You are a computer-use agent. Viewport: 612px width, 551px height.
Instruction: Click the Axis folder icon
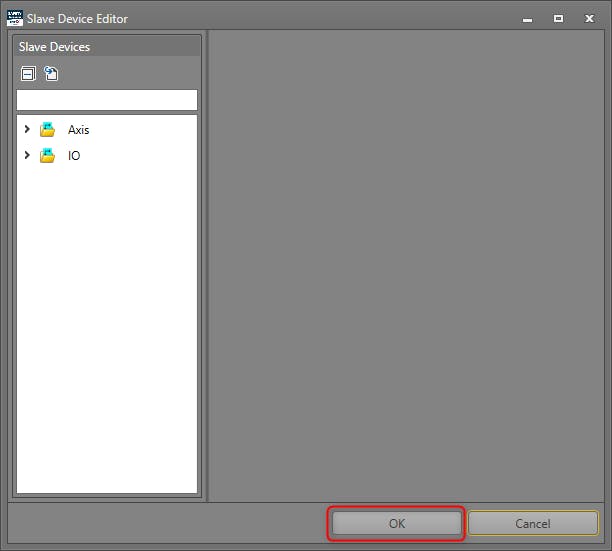pyautogui.click(x=48, y=130)
